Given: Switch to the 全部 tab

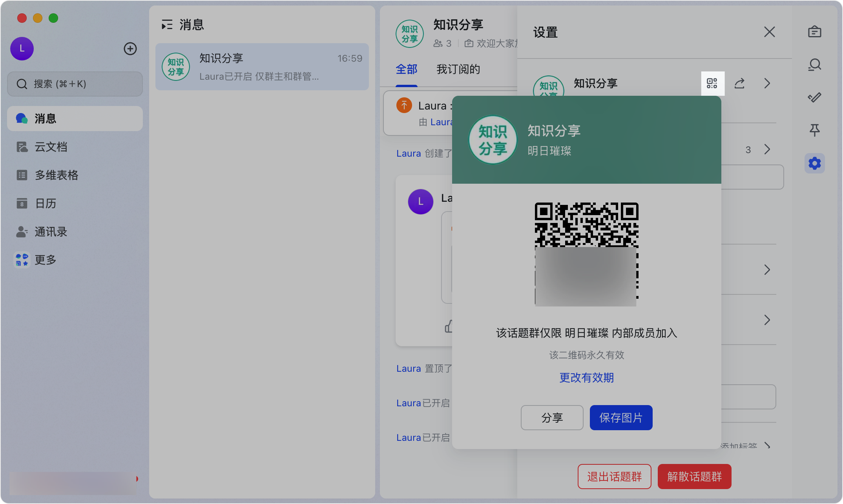Looking at the screenshot, I should 407,69.
